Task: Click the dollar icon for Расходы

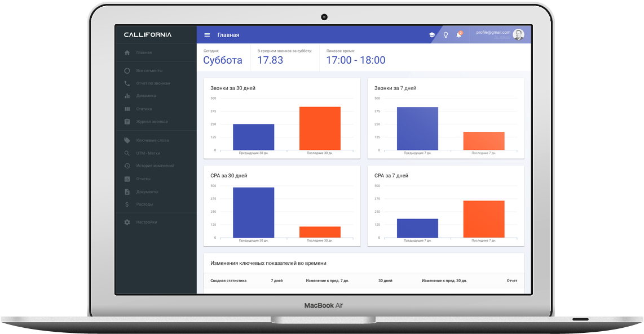Action: (x=127, y=204)
